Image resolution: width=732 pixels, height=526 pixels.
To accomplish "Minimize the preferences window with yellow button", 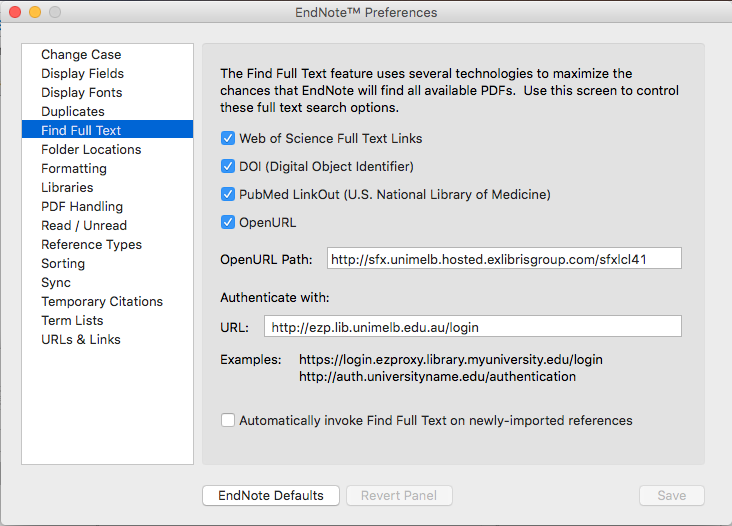I will 35,12.
